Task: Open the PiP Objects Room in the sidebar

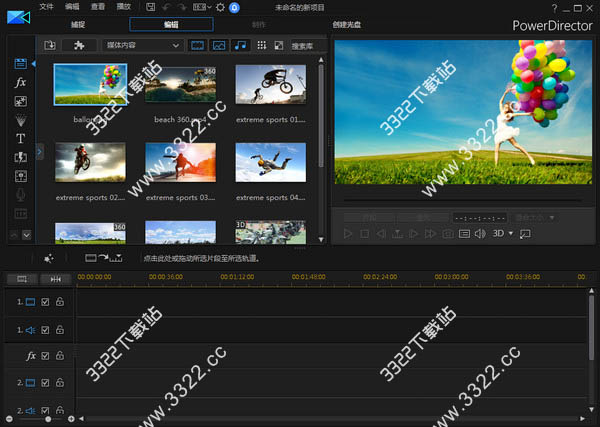Action: (20, 101)
